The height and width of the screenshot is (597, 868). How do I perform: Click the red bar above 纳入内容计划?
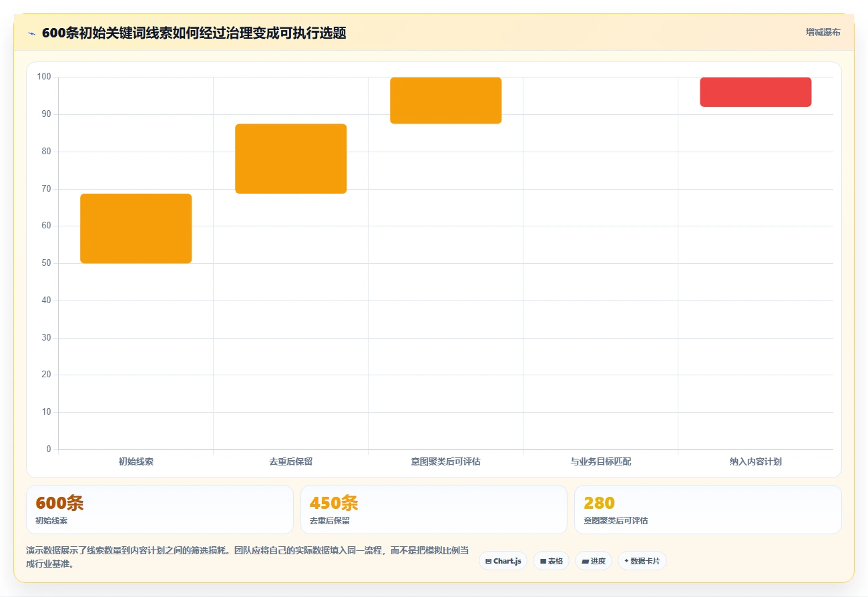click(x=756, y=92)
